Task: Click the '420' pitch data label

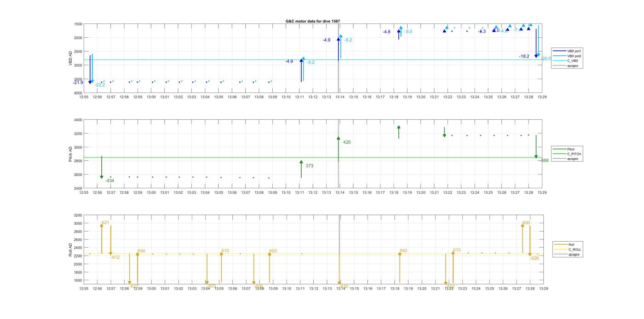Action: 347,142
